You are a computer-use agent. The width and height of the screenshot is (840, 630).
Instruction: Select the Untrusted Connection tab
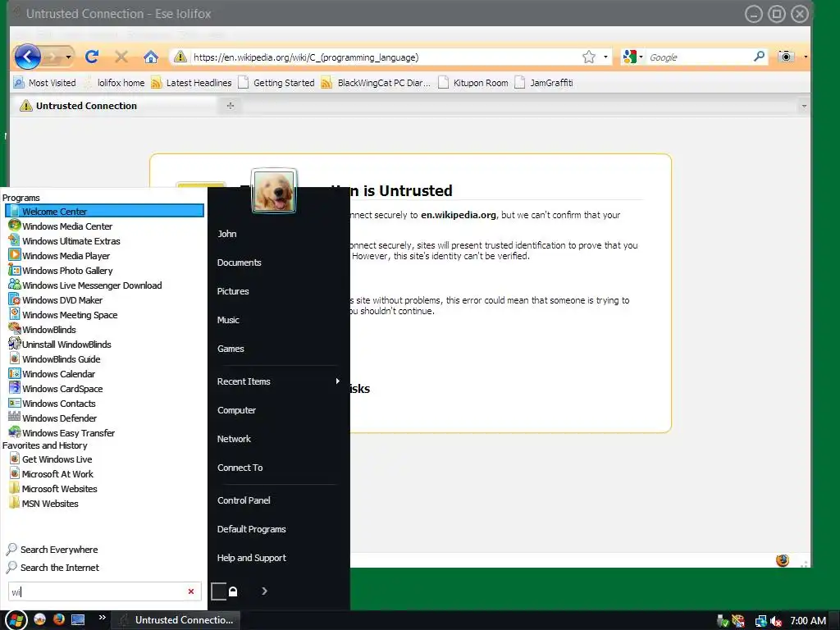click(x=115, y=106)
